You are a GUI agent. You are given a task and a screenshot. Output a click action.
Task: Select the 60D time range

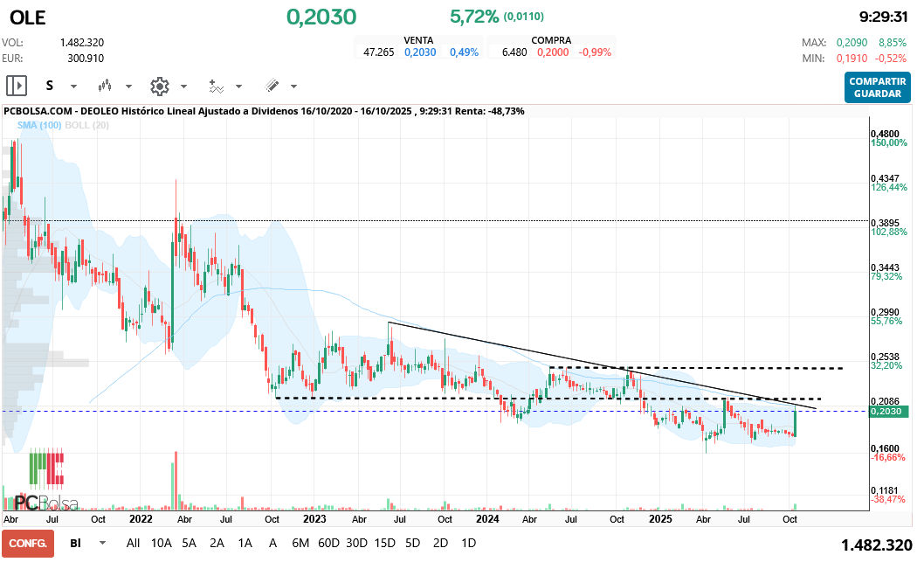(329, 543)
